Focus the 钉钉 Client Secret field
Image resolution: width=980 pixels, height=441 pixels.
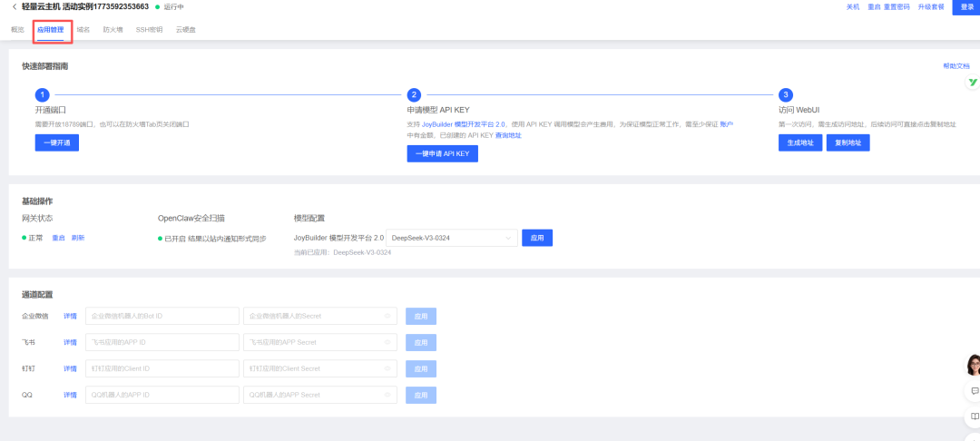[x=320, y=368]
